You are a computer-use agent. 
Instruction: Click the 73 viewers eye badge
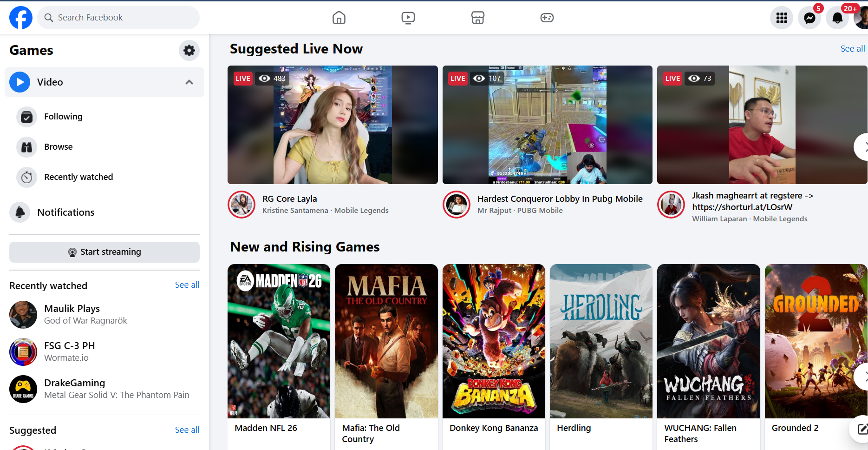point(700,79)
